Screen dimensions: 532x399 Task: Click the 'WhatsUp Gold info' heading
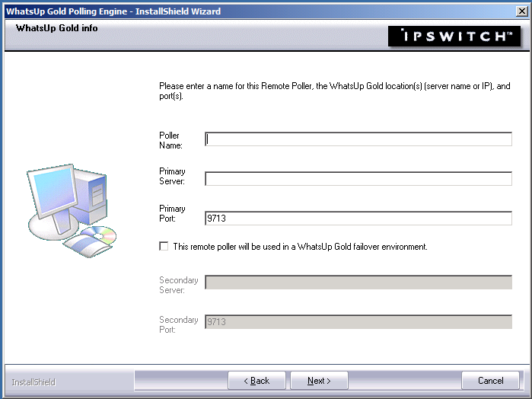56,28
